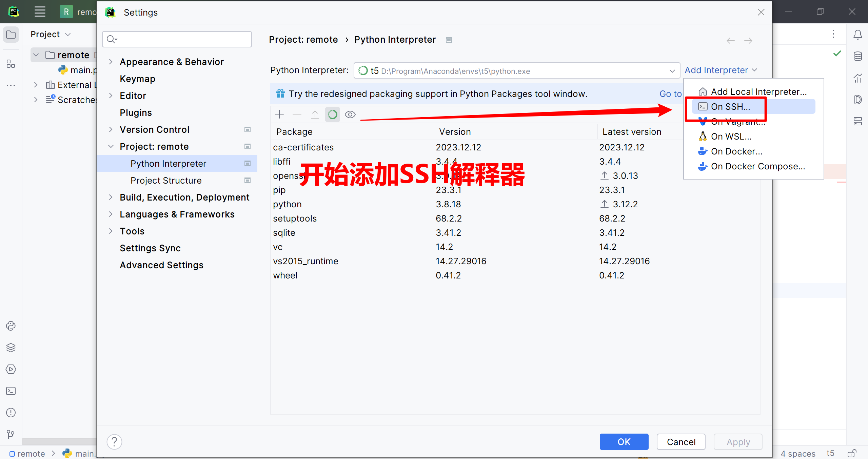Choose On Docker Compose interpreter option
The image size is (868, 459).
[753, 166]
